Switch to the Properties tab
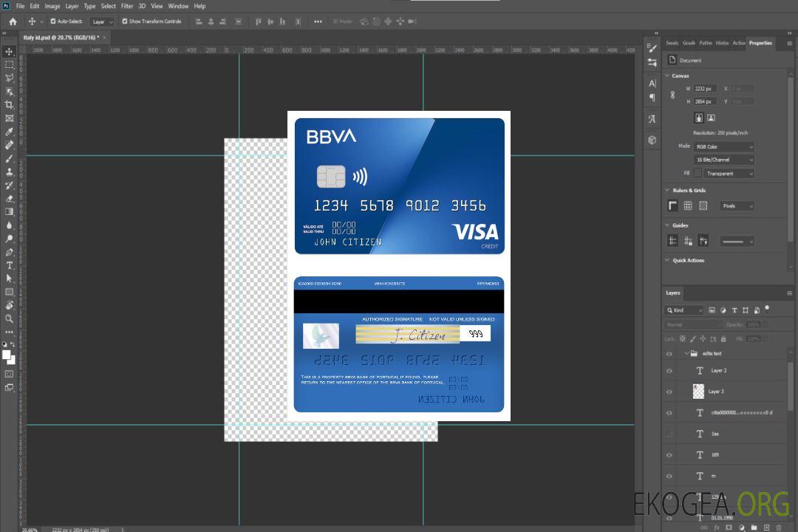This screenshot has width=798, height=532. 760,43
